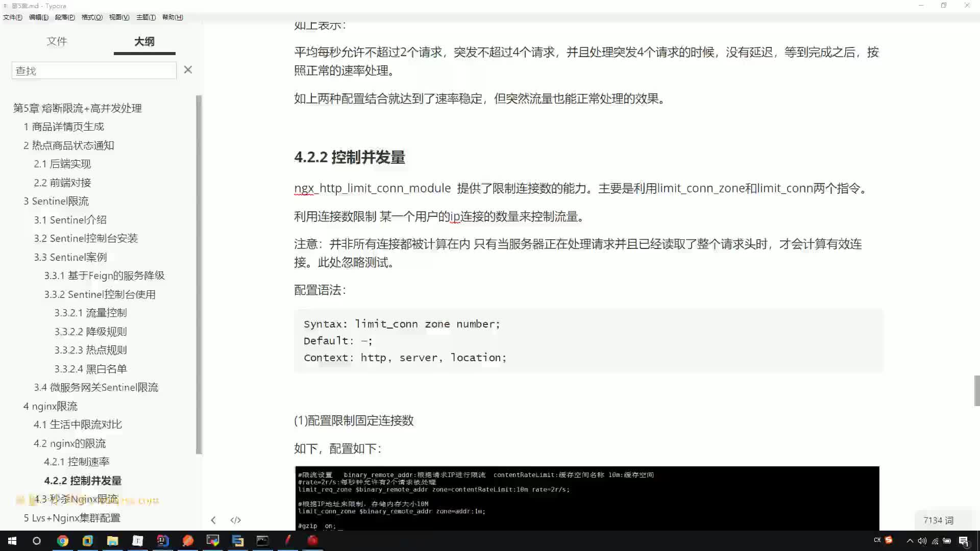Click the 4.2.2 控制并发量 document heading
This screenshot has width=980, height=551.
coord(350,157)
